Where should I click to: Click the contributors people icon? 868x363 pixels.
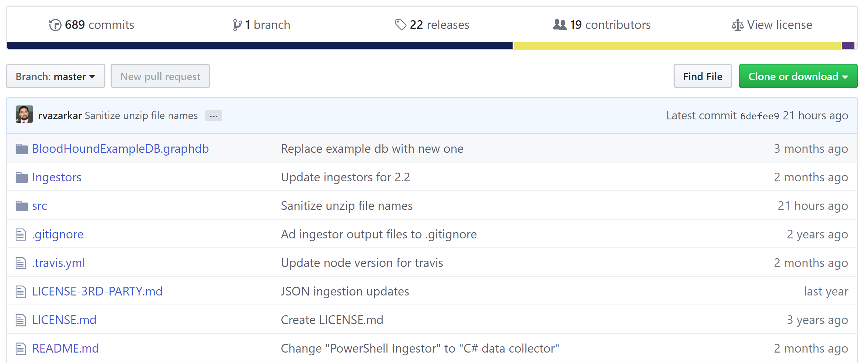[x=560, y=25]
